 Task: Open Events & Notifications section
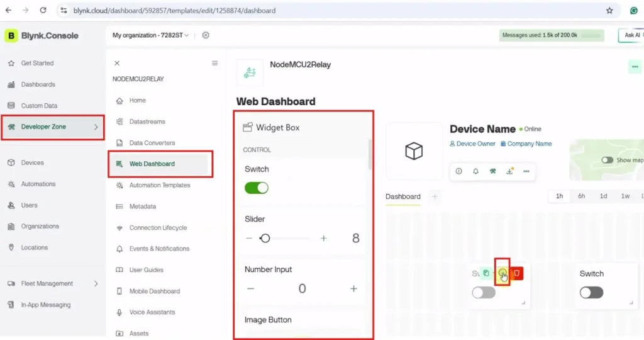pos(159,249)
